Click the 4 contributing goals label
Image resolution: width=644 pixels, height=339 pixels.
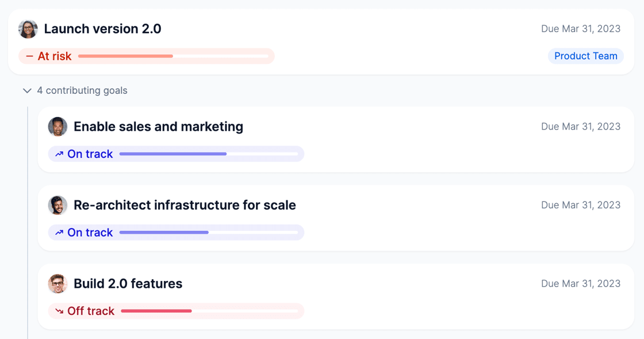pyautogui.click(x=82, y=91)
